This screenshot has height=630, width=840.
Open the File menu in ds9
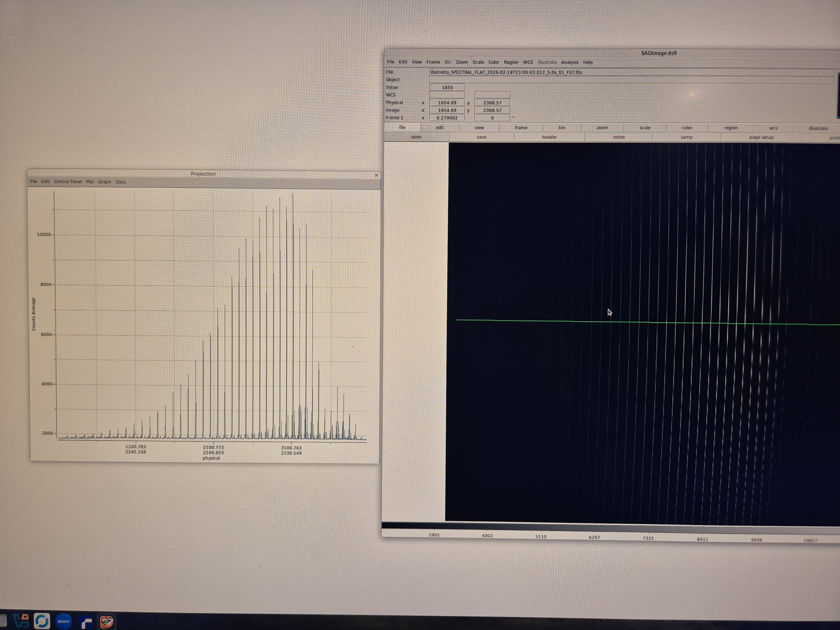click(x=391, y=62)
